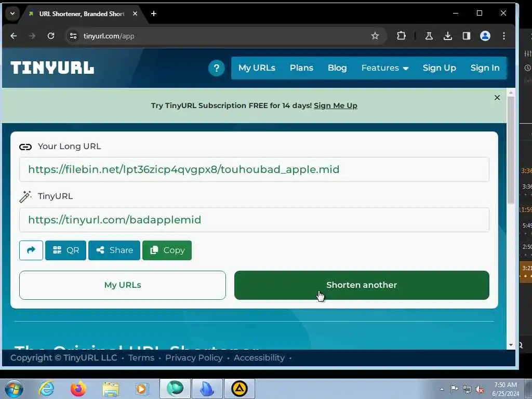
Task: Toggle the browser side panel icon
Action: (466, 36)
